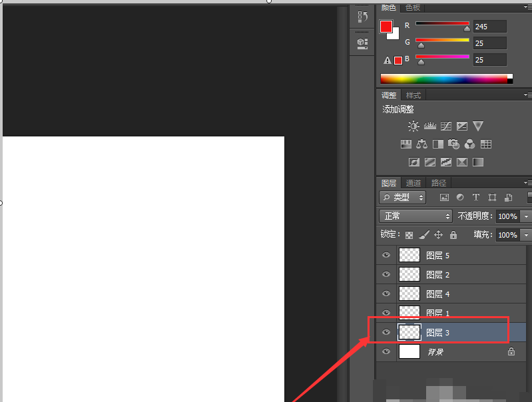This screenshot has height=402, width=532.
Task: Toggle lock image pixels brush icon
Action: point(423,235)
